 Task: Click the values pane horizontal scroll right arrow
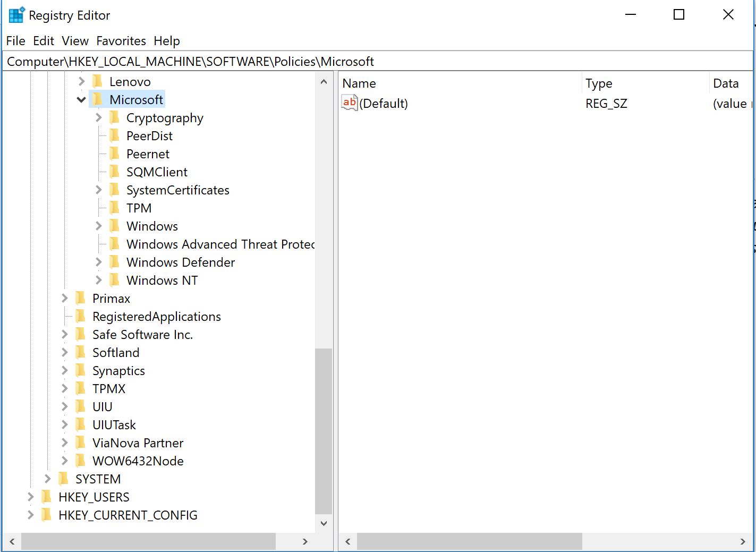pos(743,541)
